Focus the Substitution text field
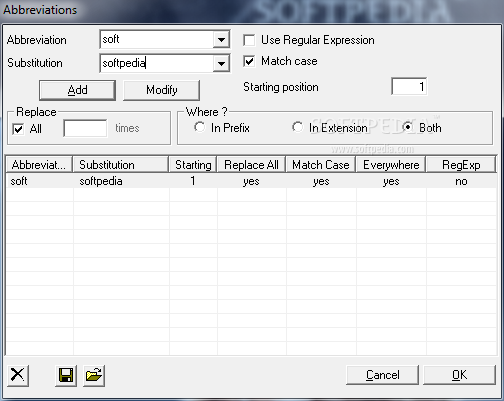Viewport: 504px width, 401px height. tap(157, 63)
